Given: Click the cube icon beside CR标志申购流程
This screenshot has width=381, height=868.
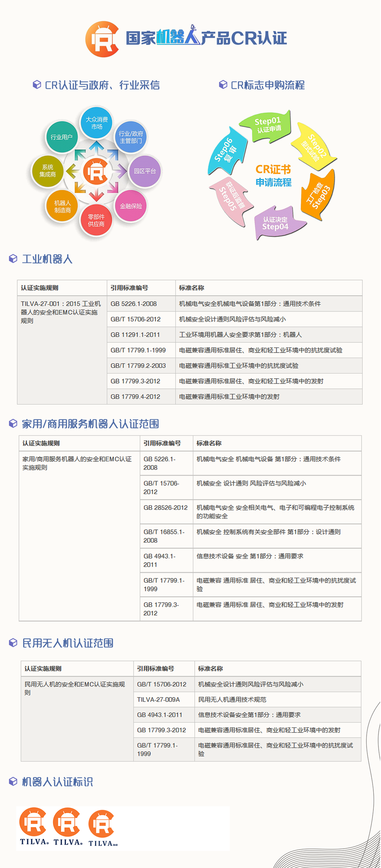Looking at the screenshot, I should point(223,85).
